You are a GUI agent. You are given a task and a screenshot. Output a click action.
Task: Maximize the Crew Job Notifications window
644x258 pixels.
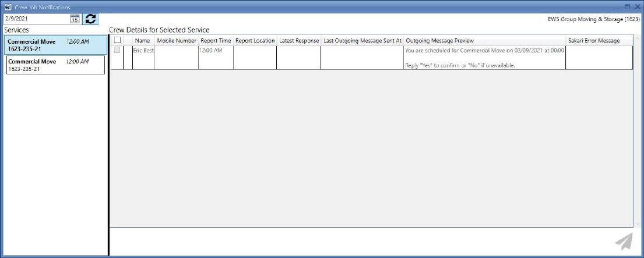point(627,6)
